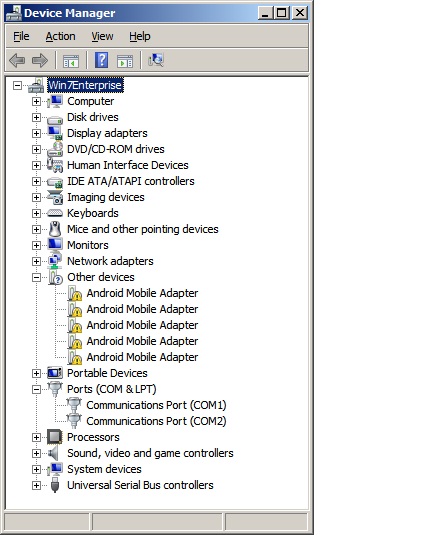
Task: Select the Keyboards device icon
Action: [x=55, y=213]
